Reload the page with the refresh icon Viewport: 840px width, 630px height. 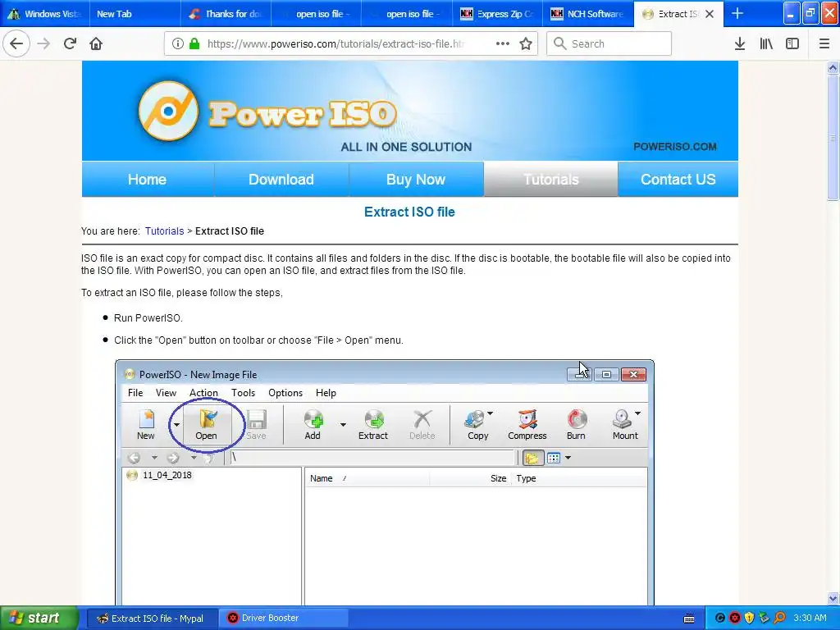70,43
